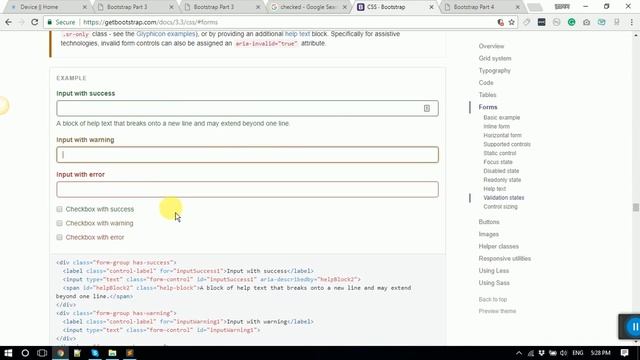640x360 pixels.
Task: Go to Tables in the sidebar
Action: coord(487,95)
